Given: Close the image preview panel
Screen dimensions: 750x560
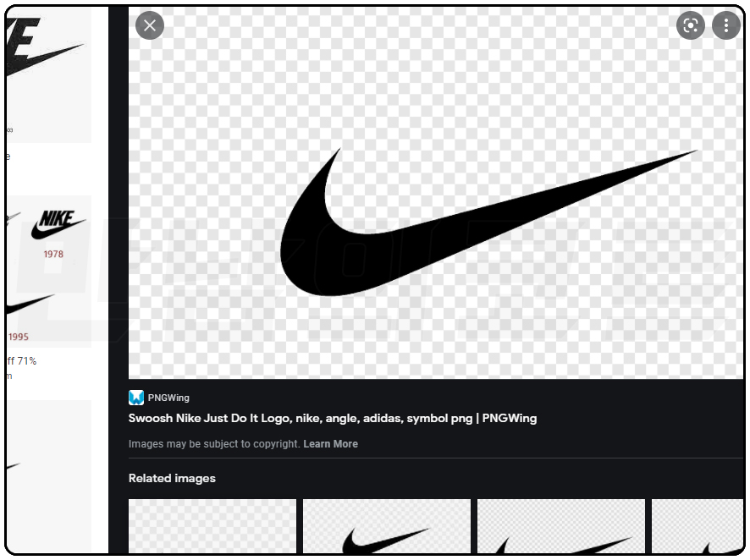Looking at the screenshot, I should 150,25.
